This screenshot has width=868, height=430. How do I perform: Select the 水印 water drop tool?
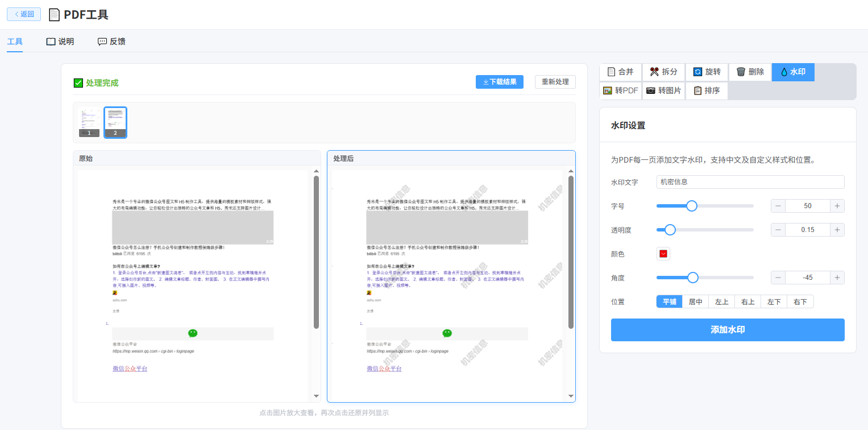793,72
